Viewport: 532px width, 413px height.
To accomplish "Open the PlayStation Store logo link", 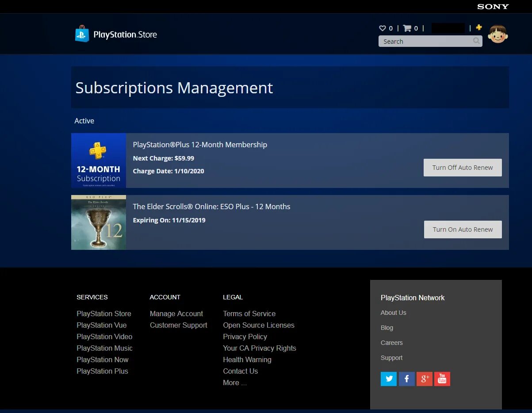I will coord(116,34).
